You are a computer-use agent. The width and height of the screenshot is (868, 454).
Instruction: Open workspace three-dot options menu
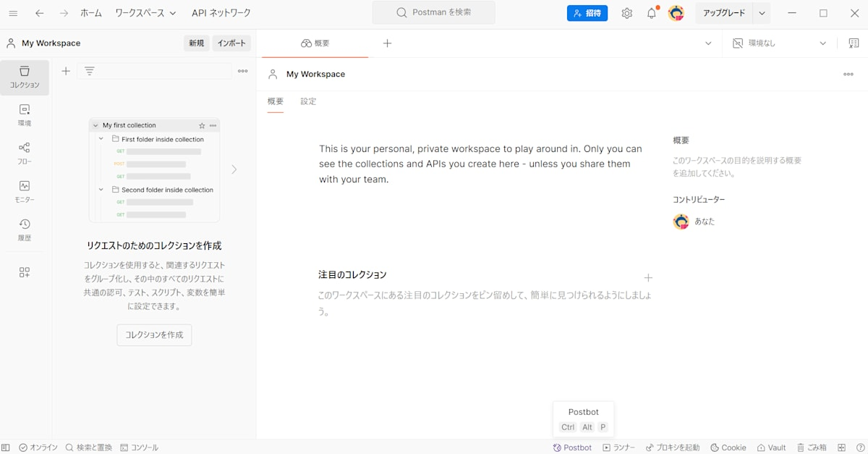[x=848, y=74]
